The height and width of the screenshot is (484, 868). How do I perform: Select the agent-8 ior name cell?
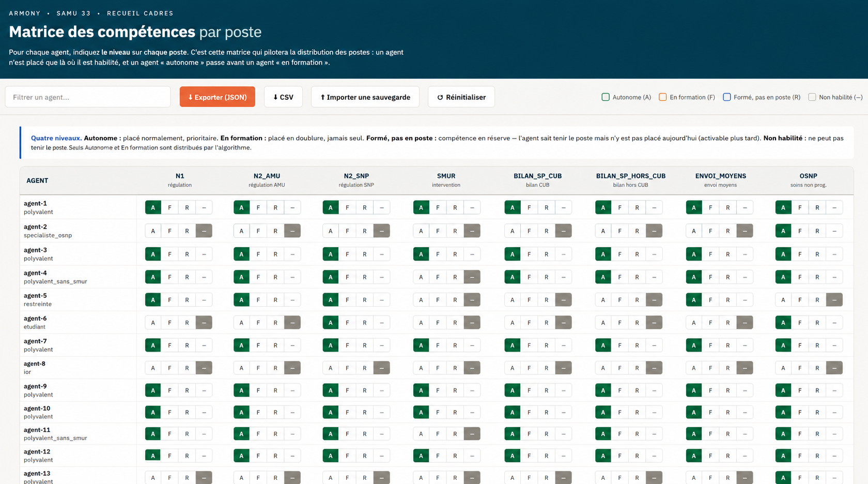(x=78, y=368)
